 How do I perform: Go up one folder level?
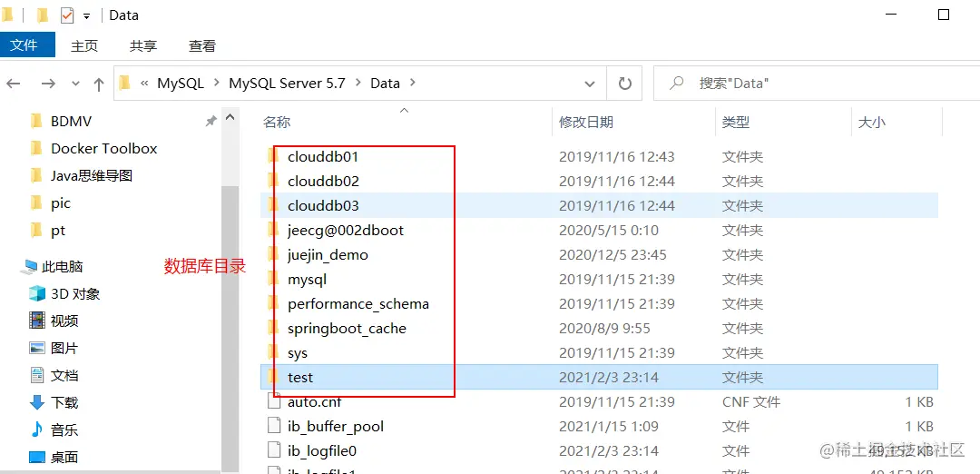99,84
